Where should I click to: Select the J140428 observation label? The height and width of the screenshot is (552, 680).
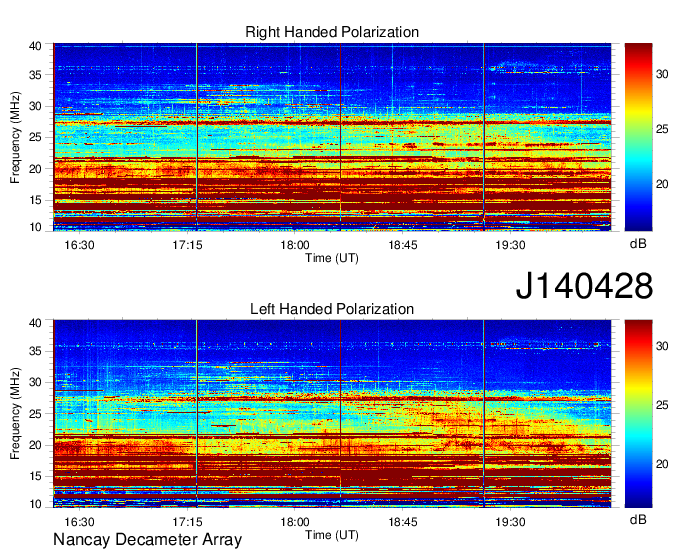[x=584, y=286]
